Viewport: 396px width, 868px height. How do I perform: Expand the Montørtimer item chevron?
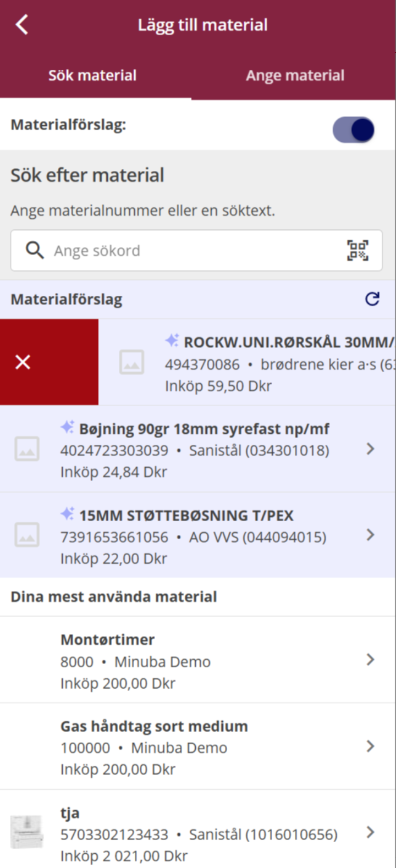point(371,660)
